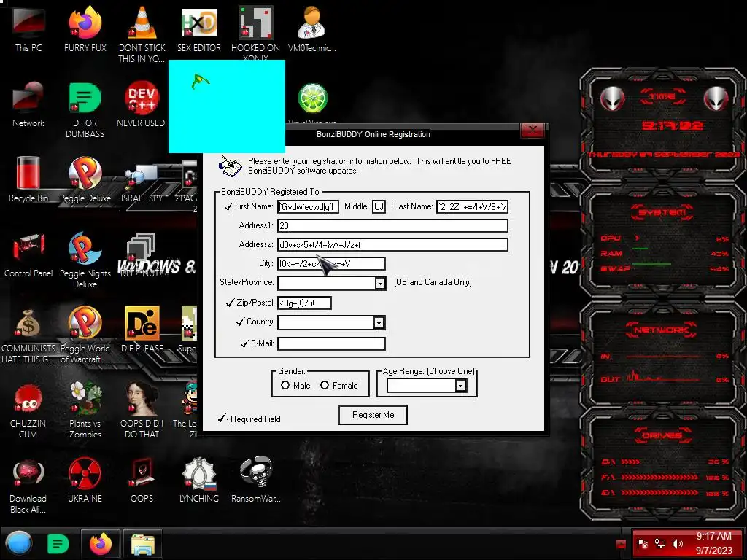Open File Explorer from taskbar
This screenshot has width=747, height=560.
(x=142, y=544)
